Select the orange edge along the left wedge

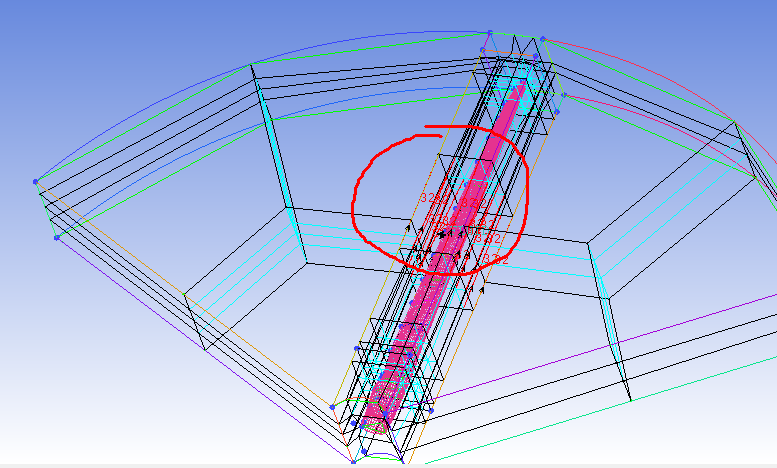tap(180, 288)
